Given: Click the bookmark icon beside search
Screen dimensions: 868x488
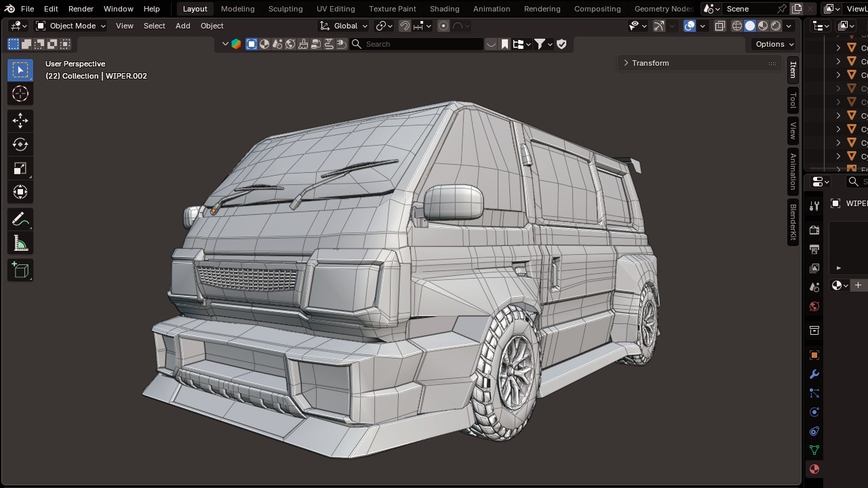Looking at the screenshot, I should (x=505, y=44).
